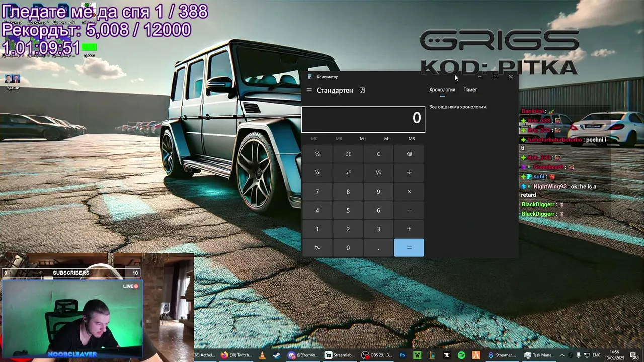Image resolution: width=644 pixels, height=362 pixels.
Task: Click digit 4 on the calculator
Action: 317,211
